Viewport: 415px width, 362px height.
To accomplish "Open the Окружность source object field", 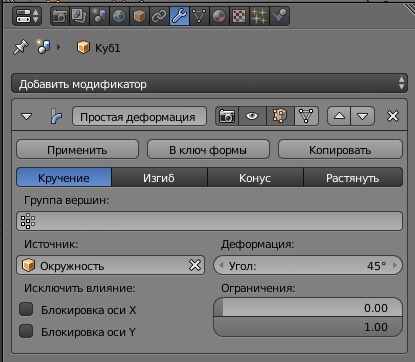I will 111,265.
